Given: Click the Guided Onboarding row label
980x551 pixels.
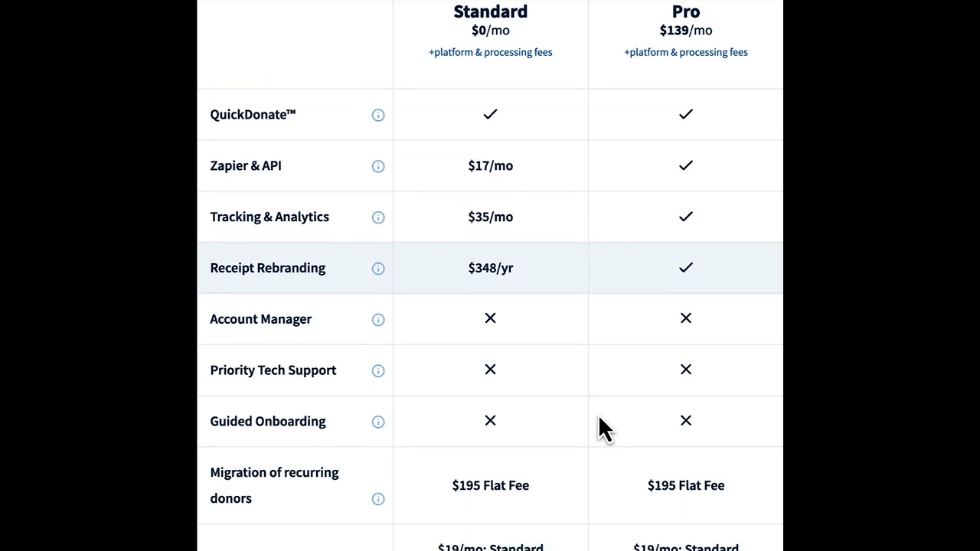Looking at the screenshot, I should pos(268,422).
